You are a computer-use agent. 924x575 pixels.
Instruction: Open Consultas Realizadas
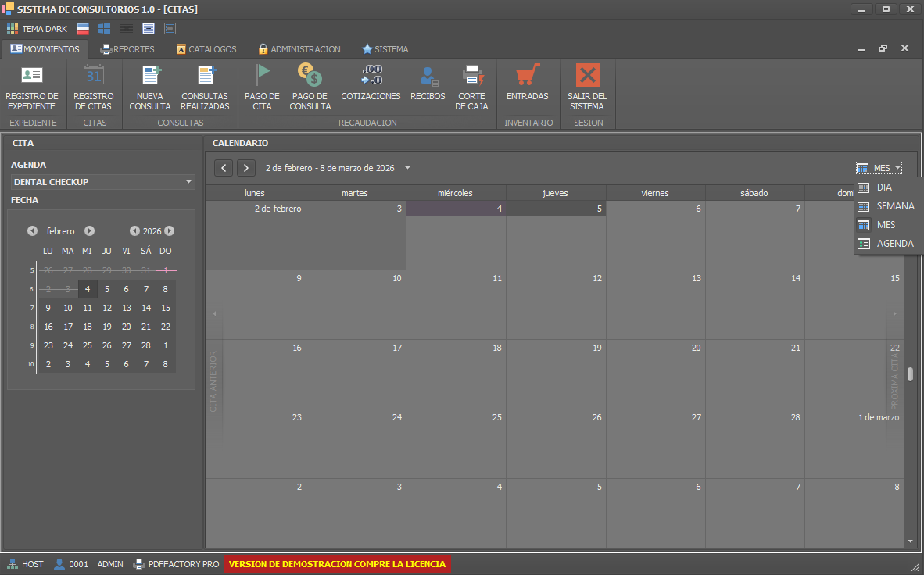point(206,76)
